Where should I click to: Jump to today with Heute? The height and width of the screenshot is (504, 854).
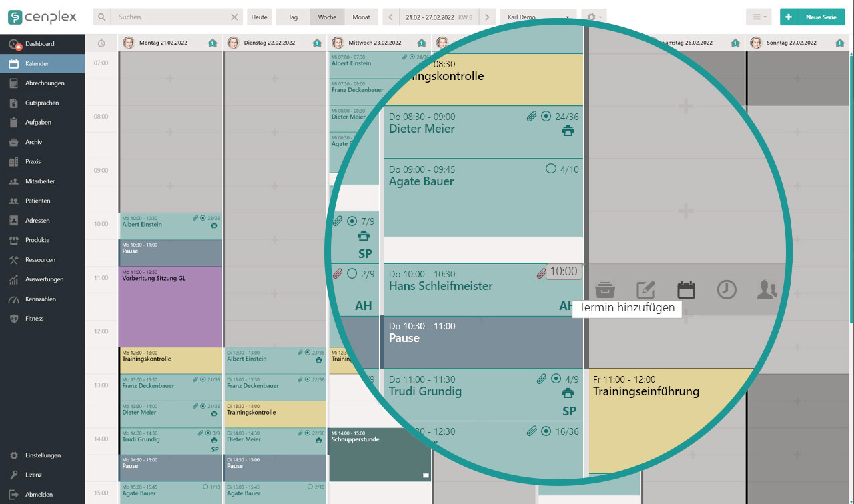(x=260, y=17)
